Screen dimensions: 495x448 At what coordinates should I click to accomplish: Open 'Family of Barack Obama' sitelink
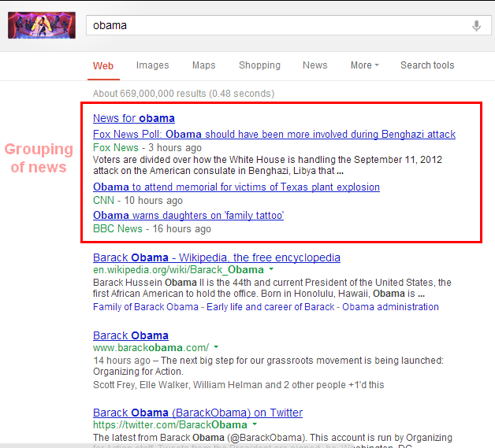[x=146, y=307]
